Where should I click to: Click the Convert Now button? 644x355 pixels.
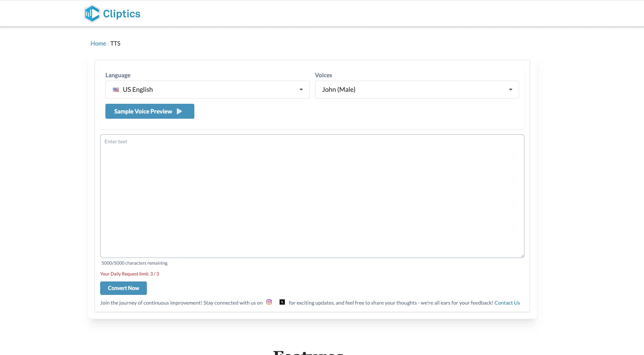tap(123, 288)
